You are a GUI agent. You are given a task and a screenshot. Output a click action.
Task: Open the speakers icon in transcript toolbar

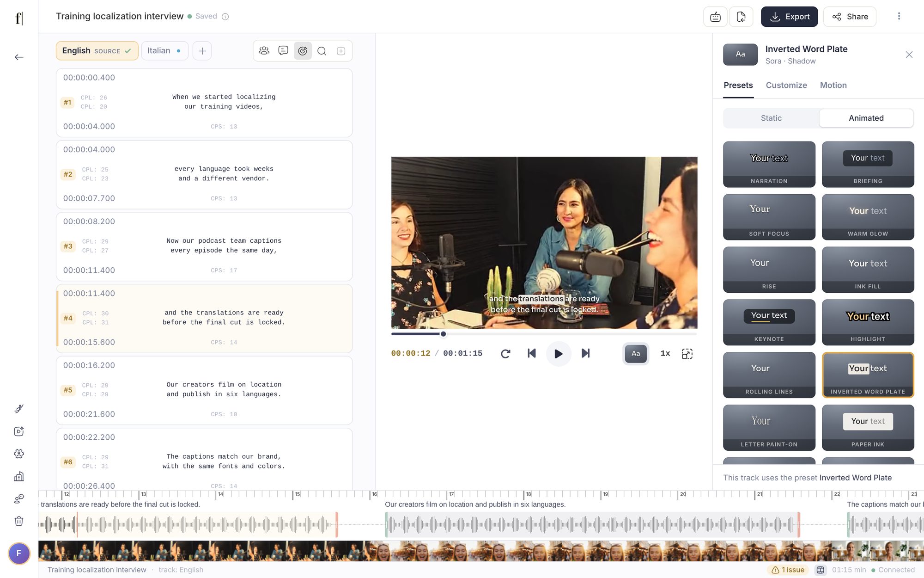(264, 51)
